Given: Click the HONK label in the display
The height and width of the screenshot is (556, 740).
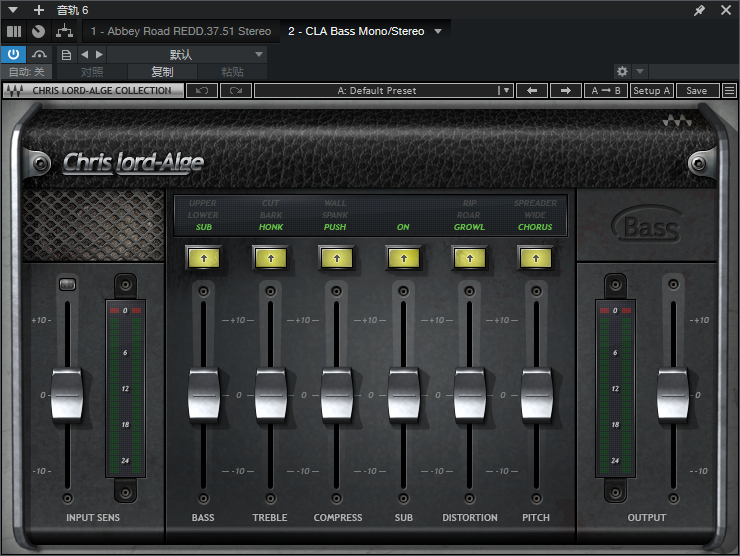Looking at the screenshot, I should pos(271,227).
